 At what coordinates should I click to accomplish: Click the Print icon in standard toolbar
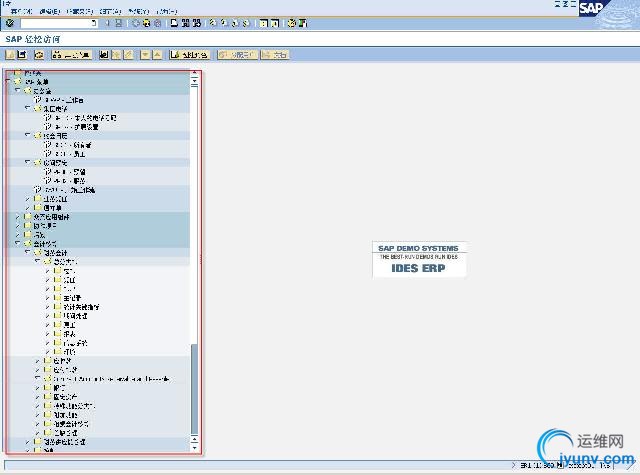(174, 23)
